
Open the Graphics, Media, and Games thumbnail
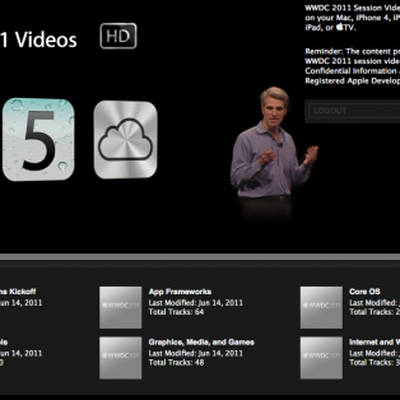[x=121, y=358]
